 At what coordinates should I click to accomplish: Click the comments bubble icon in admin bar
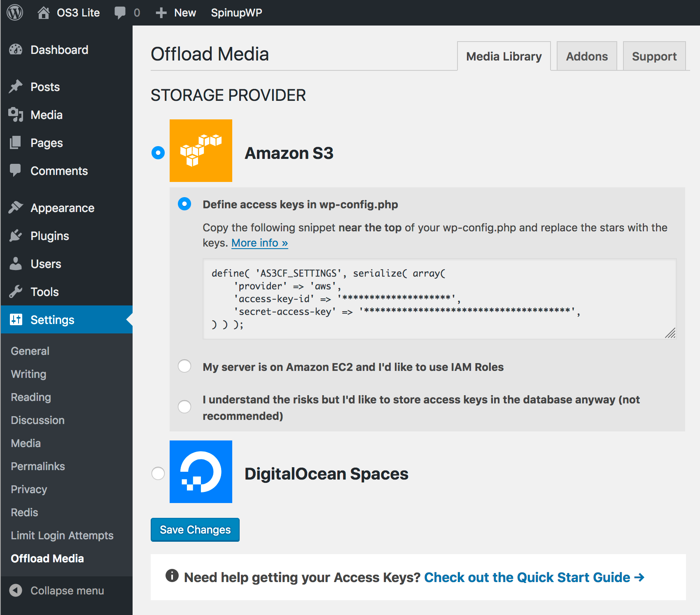(120, 13)
